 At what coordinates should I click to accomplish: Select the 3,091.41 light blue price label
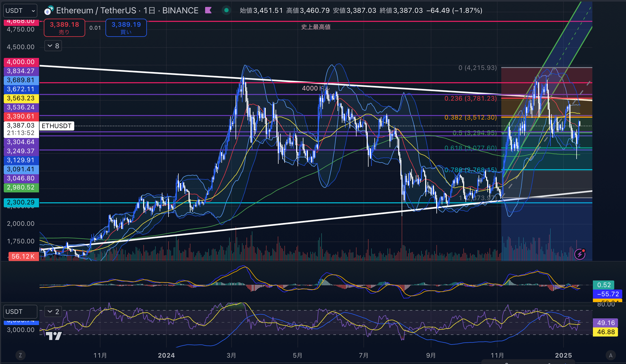21,169
